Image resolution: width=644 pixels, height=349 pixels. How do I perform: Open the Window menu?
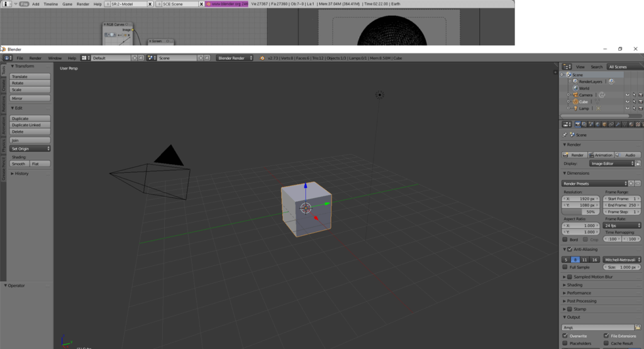click(x=55, y=58)
